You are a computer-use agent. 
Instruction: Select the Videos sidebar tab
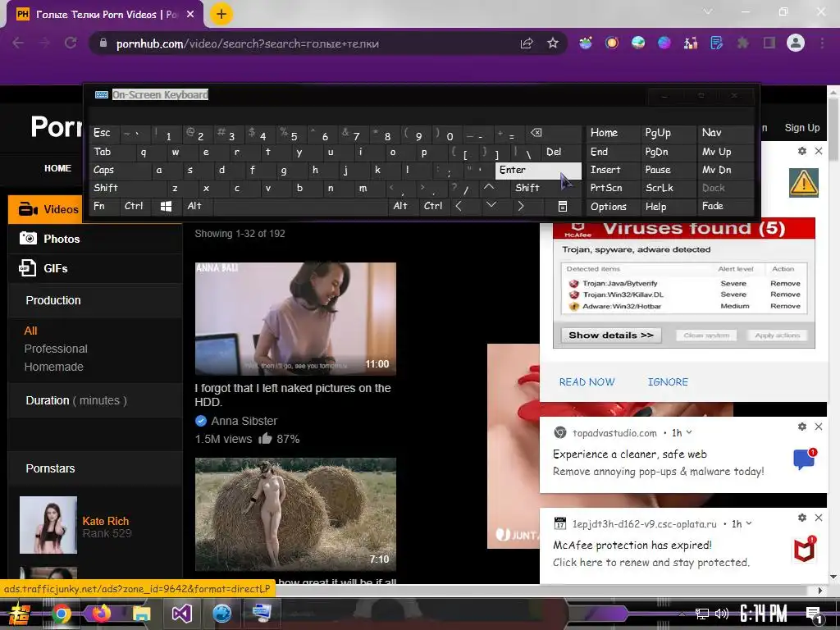pos(46,209)
